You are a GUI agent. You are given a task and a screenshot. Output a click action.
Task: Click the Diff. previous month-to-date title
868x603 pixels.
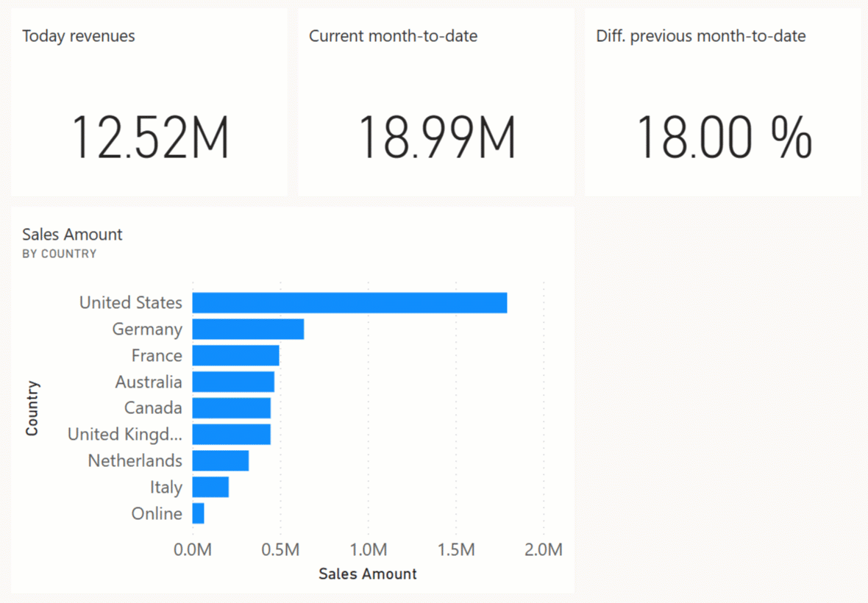(700, 36)
